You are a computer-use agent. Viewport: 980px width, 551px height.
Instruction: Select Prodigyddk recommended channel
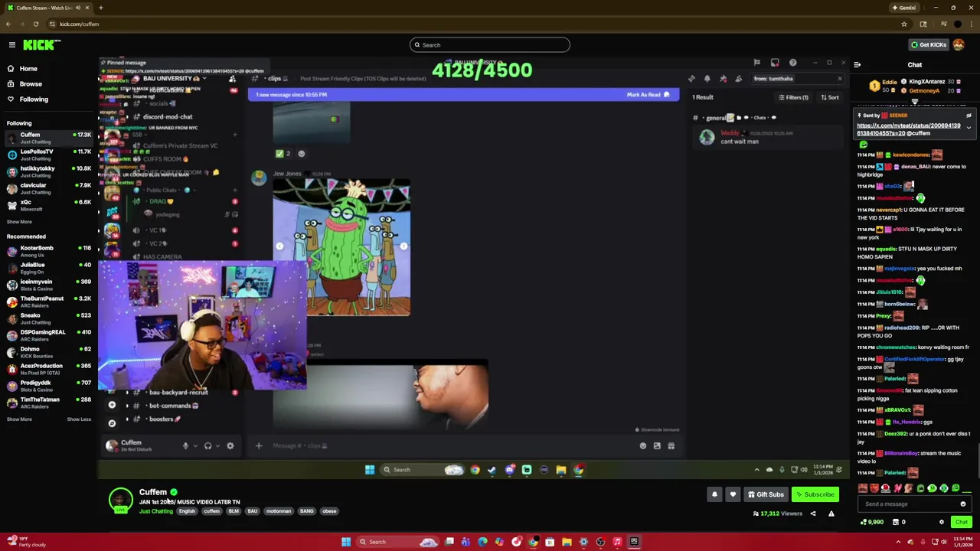(x=47, y=386)
